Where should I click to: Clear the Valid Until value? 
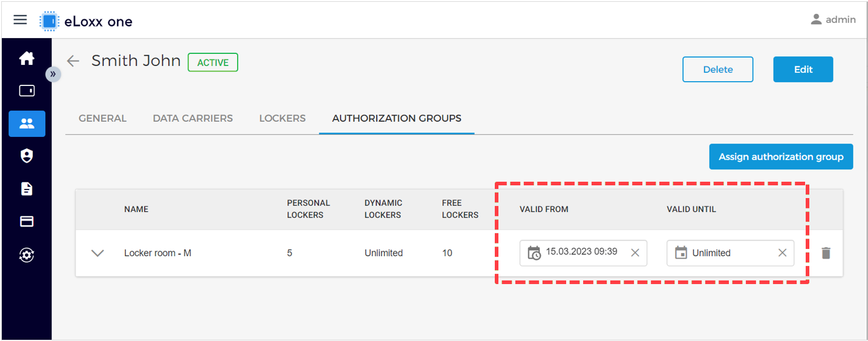pos(782,253)
